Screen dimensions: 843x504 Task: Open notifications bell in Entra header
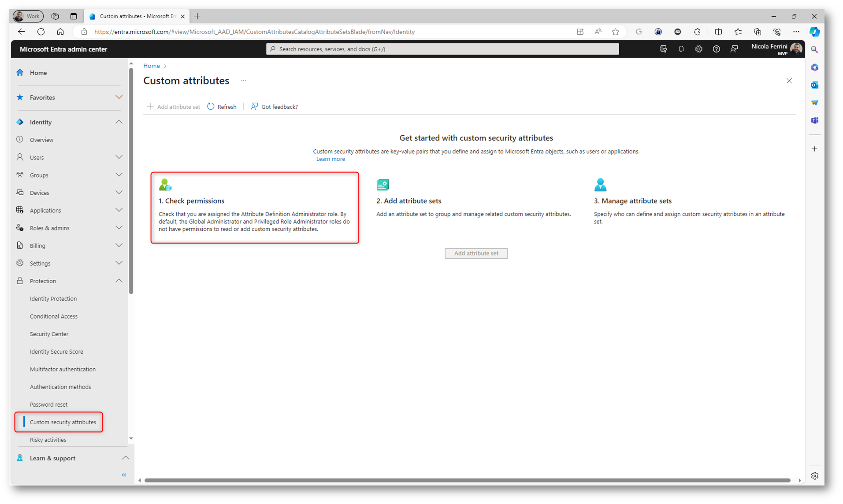pos(681,49)
